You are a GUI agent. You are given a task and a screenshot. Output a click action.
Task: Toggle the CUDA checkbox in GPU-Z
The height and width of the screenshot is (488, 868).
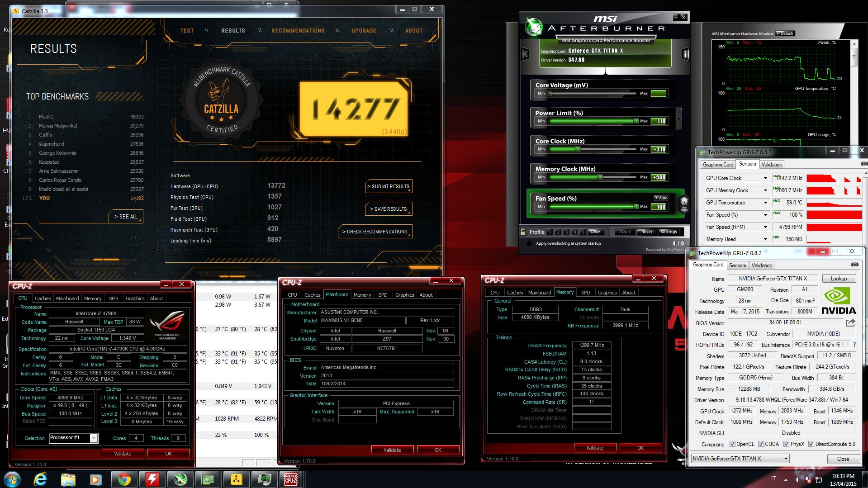tap(761, 444)
